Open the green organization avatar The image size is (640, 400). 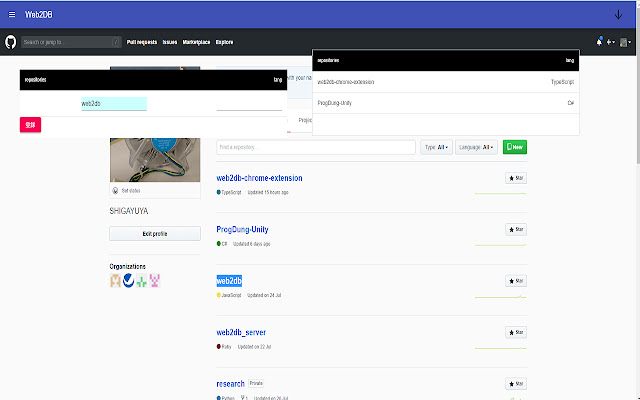(142, 281)
